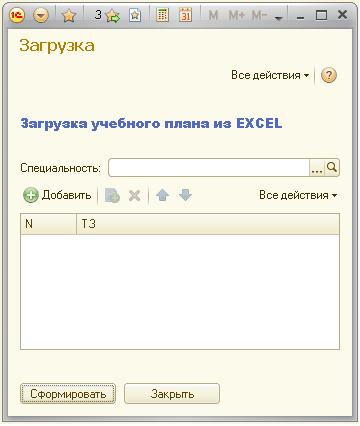Click the Сформировать button
The width and height of the screenshot is (360, 426).
pos(68,394)
